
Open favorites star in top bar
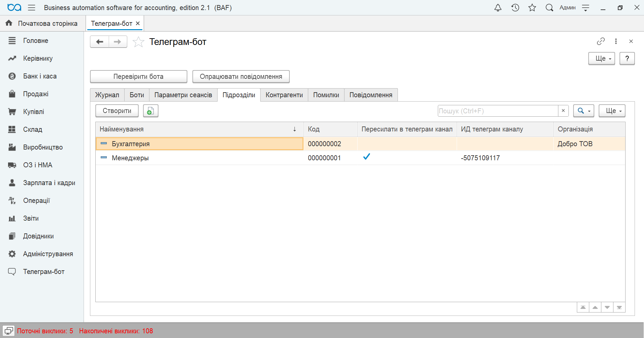[532, 8]
